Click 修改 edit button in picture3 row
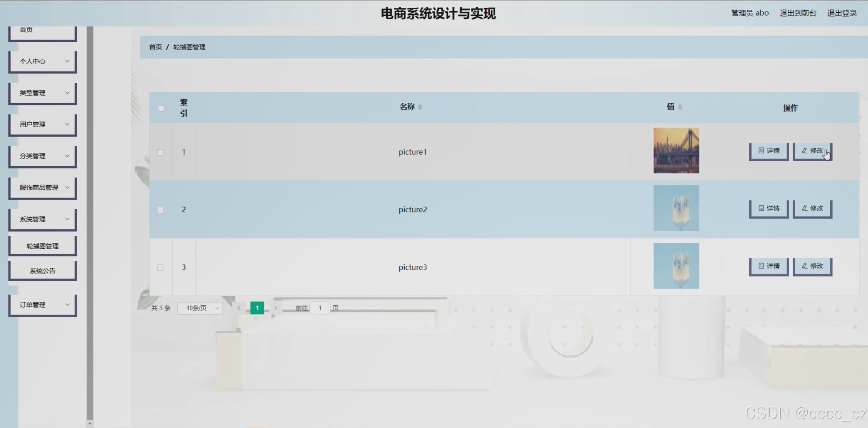Viewport: 868px width, 428px height. point(812,266)
